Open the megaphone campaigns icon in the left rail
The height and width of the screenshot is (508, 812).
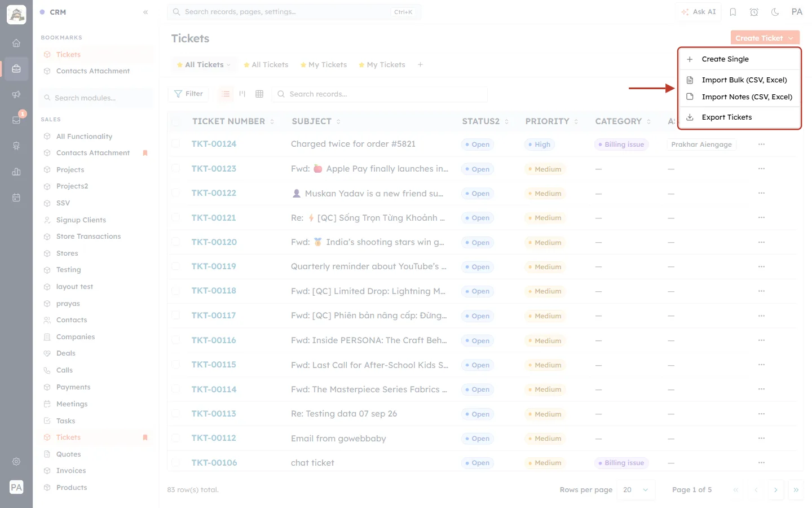16,94
